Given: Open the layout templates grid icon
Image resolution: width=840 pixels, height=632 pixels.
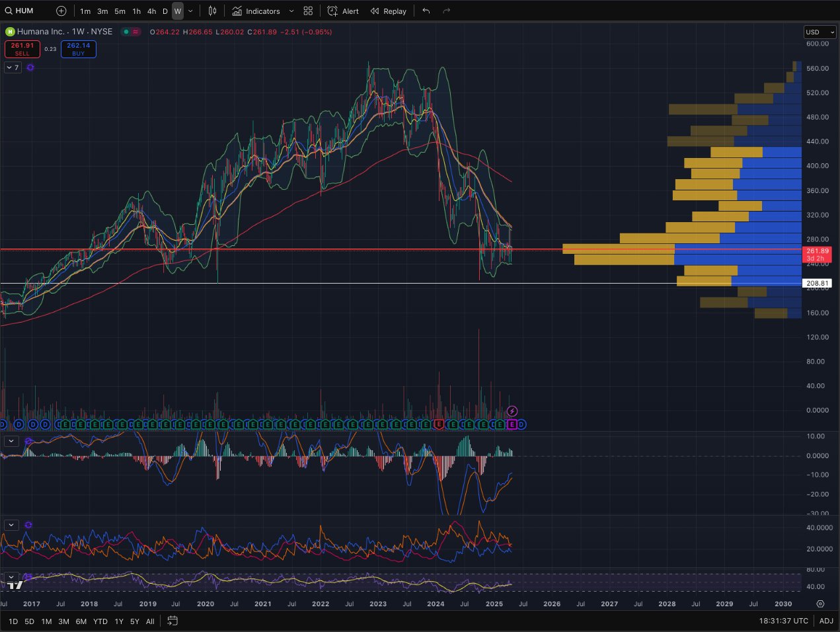Looking at the screenshot, I should click(308, 11).
